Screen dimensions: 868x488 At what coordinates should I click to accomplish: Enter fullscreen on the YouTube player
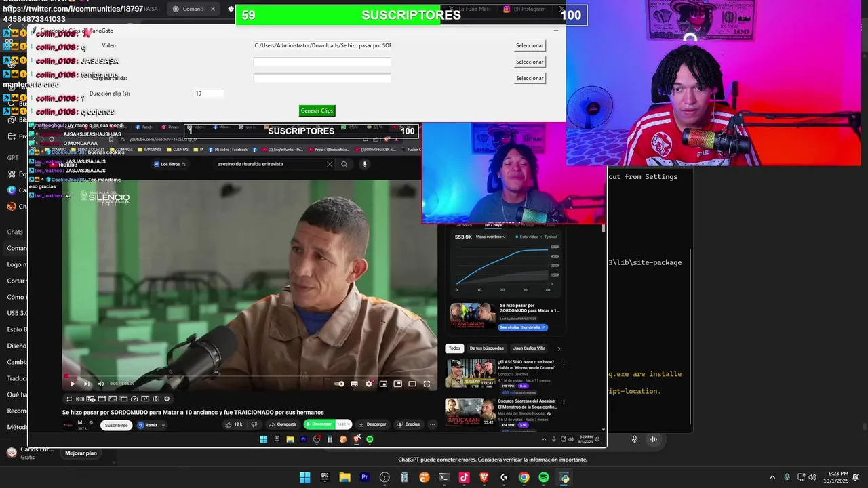click(x=427, y=384)
